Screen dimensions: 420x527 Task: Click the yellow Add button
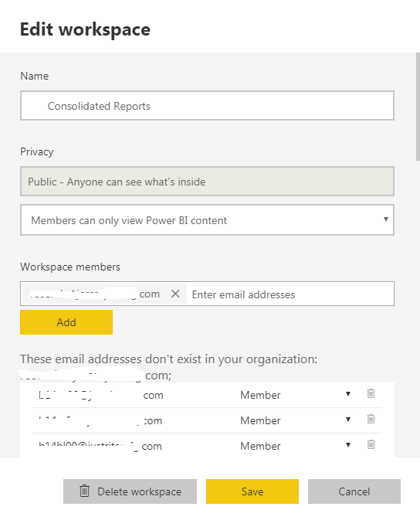click(x=66, y=322)
